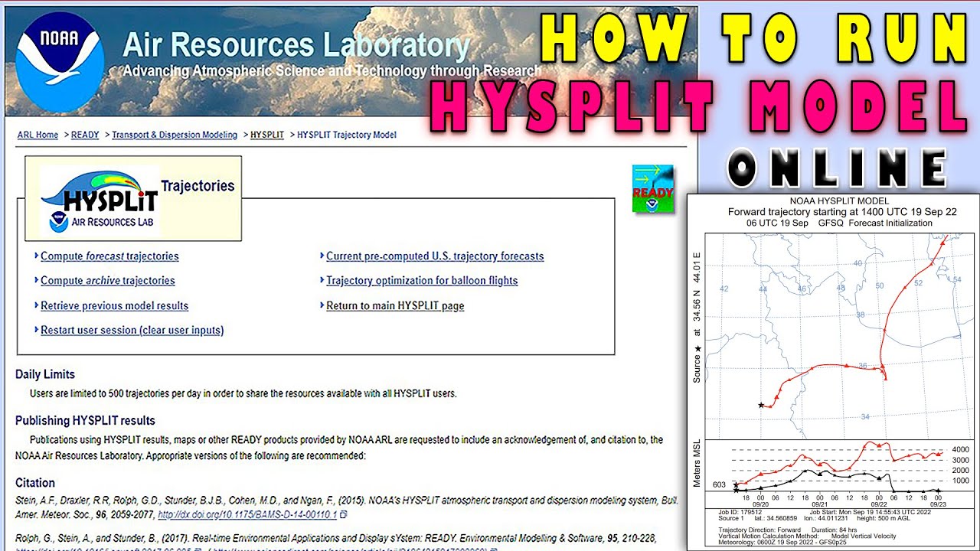Click external link icon after DOI link

344,515
